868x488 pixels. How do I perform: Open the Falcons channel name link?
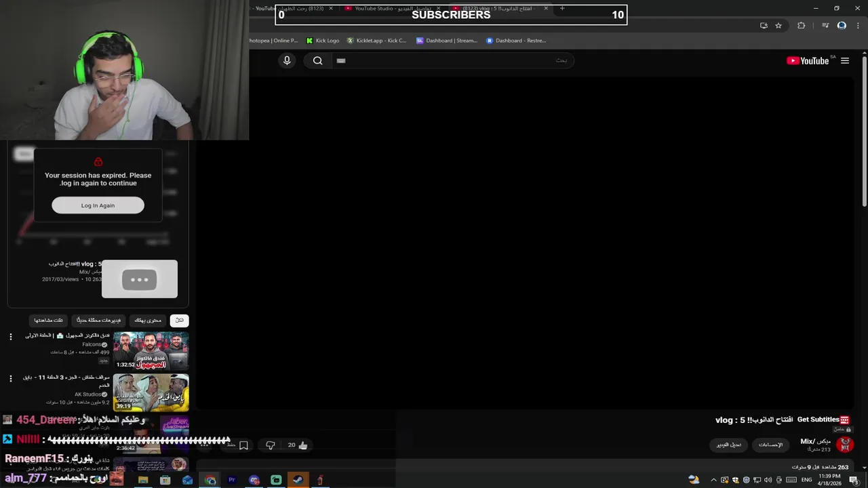coord(92,344)
